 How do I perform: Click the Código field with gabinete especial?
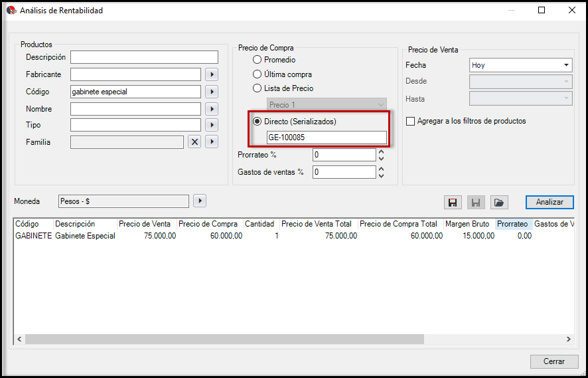click(x=136, y=91)
